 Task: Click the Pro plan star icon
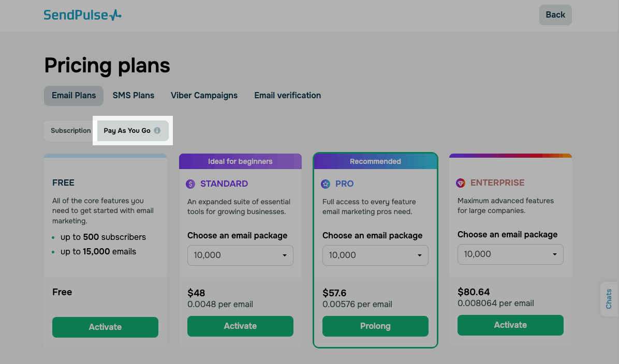click(326, 184)
